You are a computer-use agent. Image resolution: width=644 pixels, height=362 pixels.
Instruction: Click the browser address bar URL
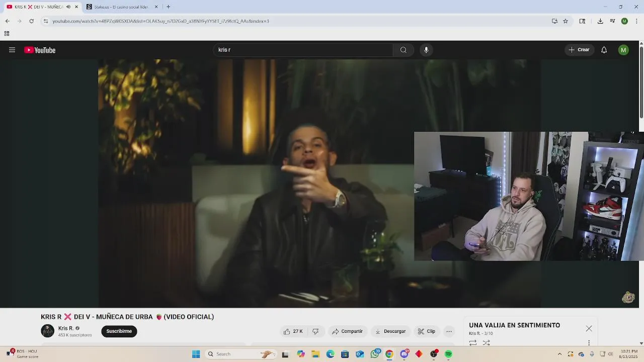pos(161,21)
